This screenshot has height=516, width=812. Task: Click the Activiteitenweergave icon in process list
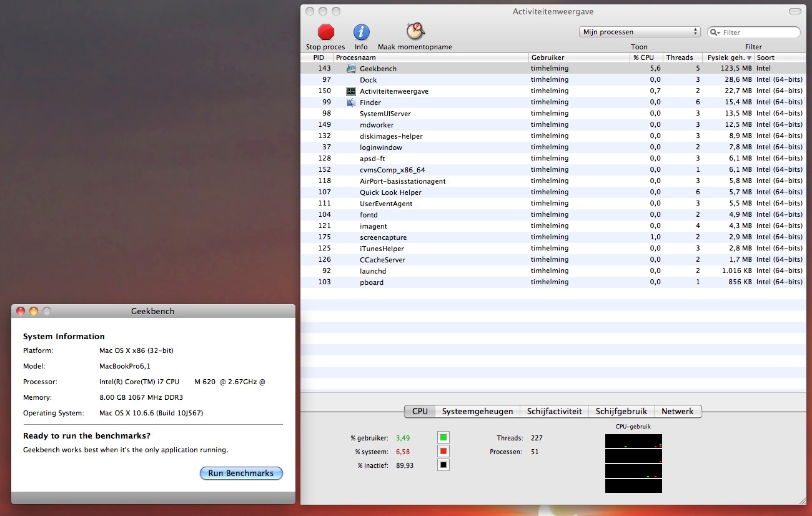pyautogui.click(x=351, y=91)
